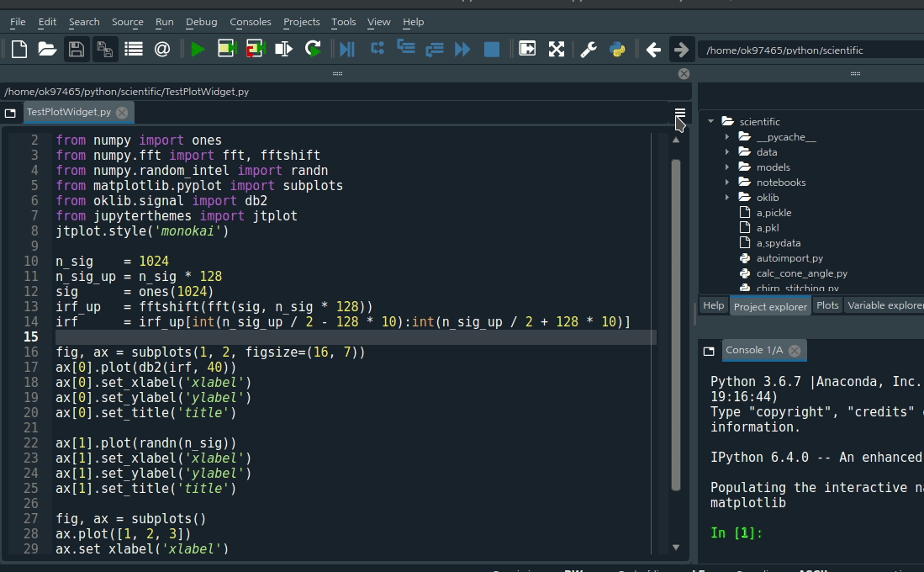The image size is (924, 572).
Task: Click the browse tabs icon in the editor
Action: 10,114
